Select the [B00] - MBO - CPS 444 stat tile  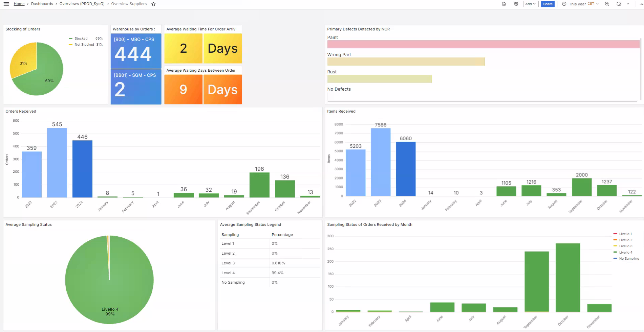(136, 51)
